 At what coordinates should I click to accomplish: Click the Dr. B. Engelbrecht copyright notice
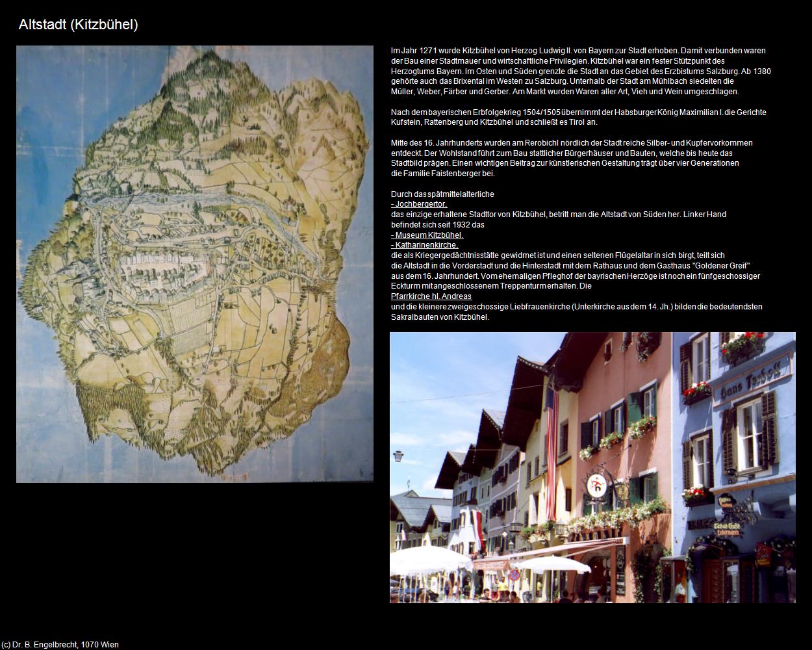[60, 645]
